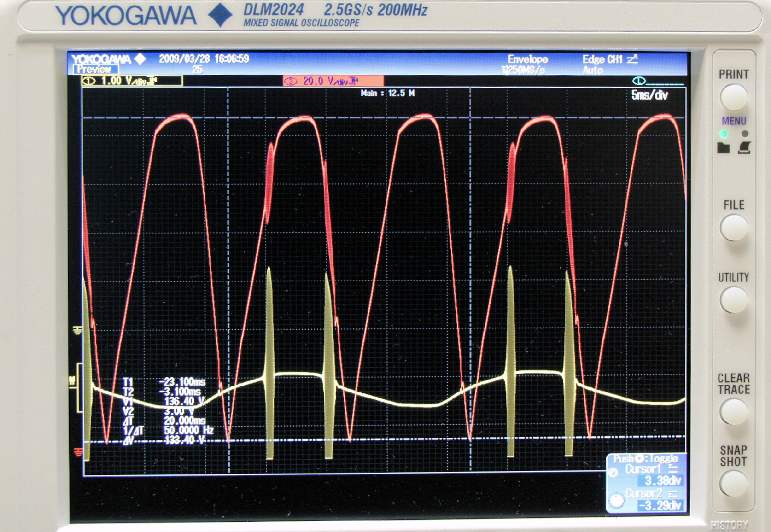
Task: Select the CH2 20.0 V/div red label
Action: (333, 81)
